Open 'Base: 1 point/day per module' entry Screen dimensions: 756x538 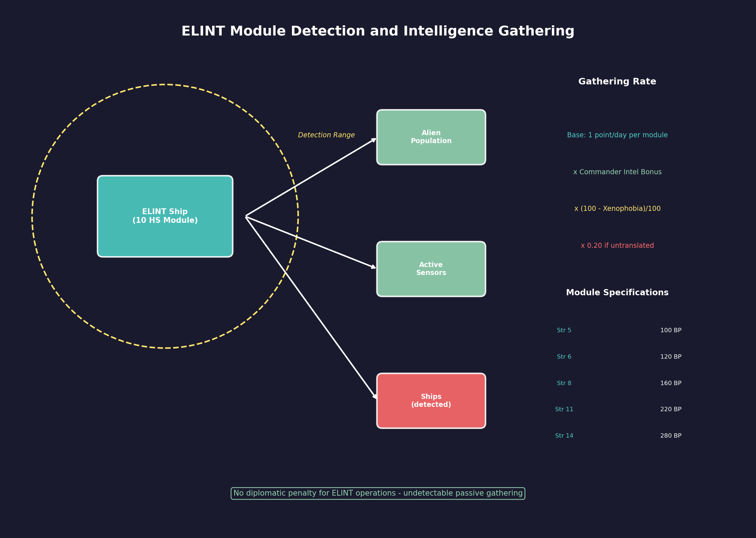617,135
